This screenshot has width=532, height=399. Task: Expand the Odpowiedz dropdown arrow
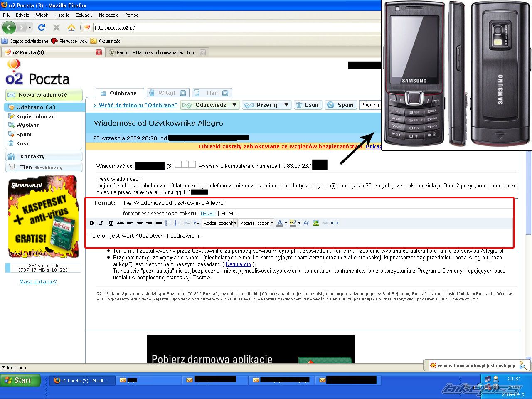click(x=234, y=105)
